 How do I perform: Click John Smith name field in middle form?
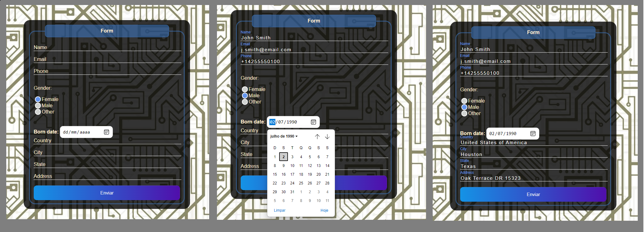[314, 38]
